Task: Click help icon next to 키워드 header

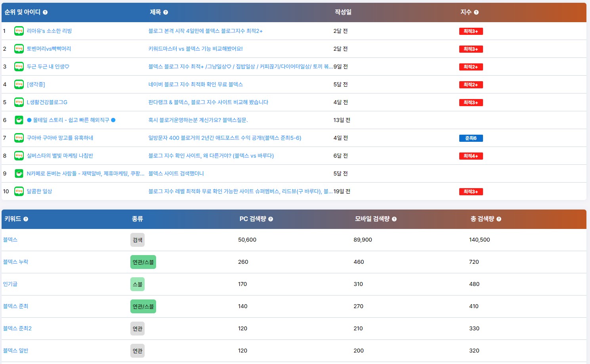Action: 26,219
